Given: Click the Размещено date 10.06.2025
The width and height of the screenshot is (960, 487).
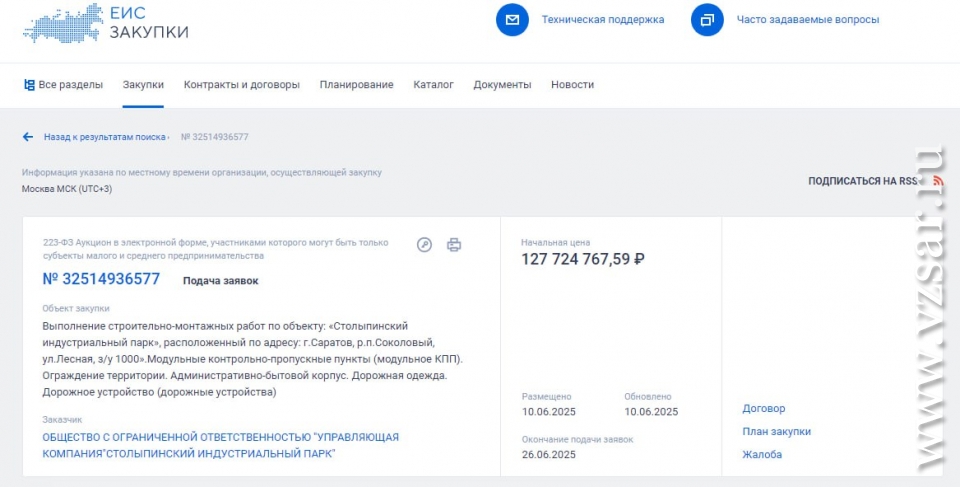Looking at the screenshot, I should coord(549,412).
